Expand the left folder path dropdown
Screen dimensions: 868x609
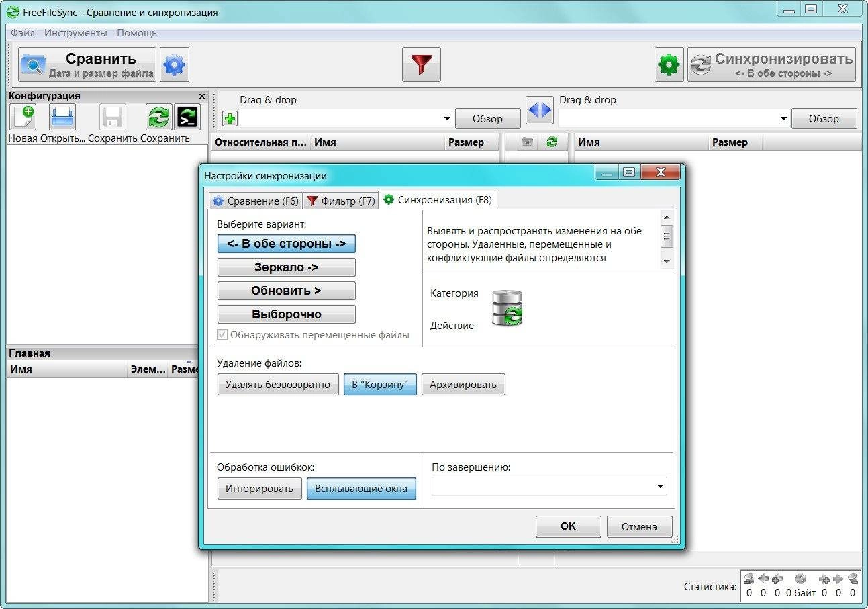click(447, 119)
